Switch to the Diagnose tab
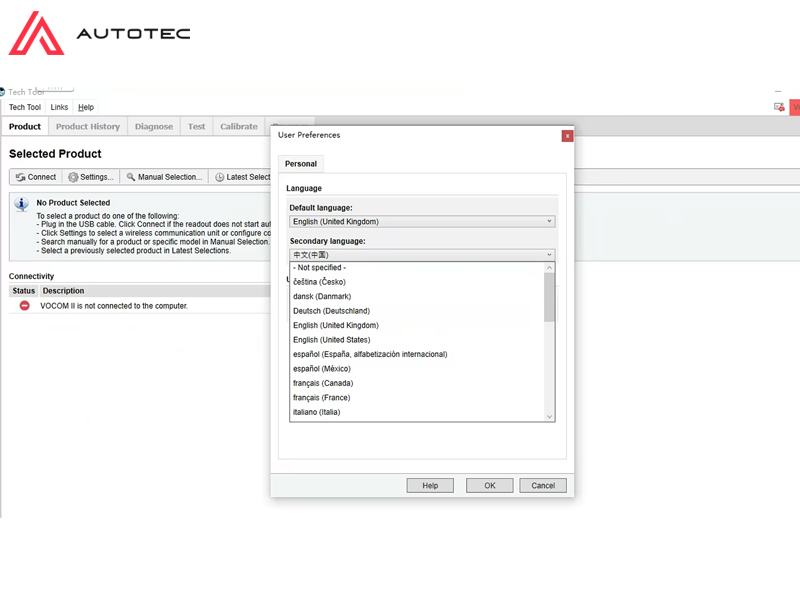The width and height of the screenshot is (800, 600). [154, 127]
